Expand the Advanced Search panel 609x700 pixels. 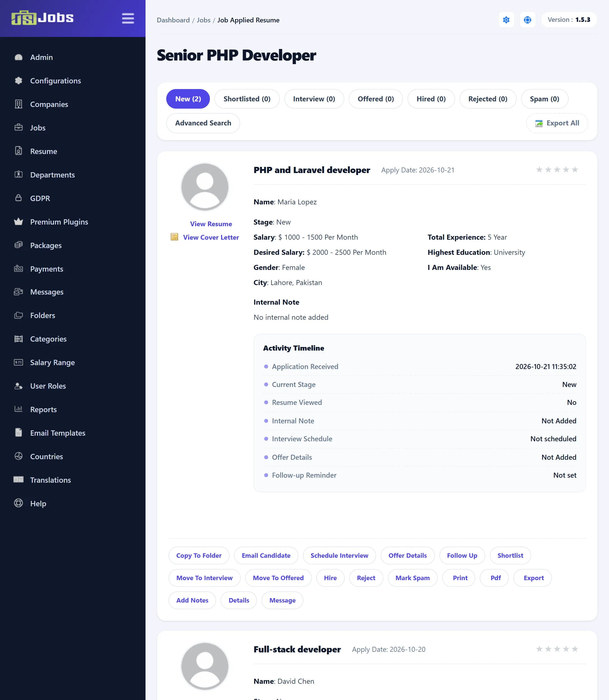tap(203, 123)
